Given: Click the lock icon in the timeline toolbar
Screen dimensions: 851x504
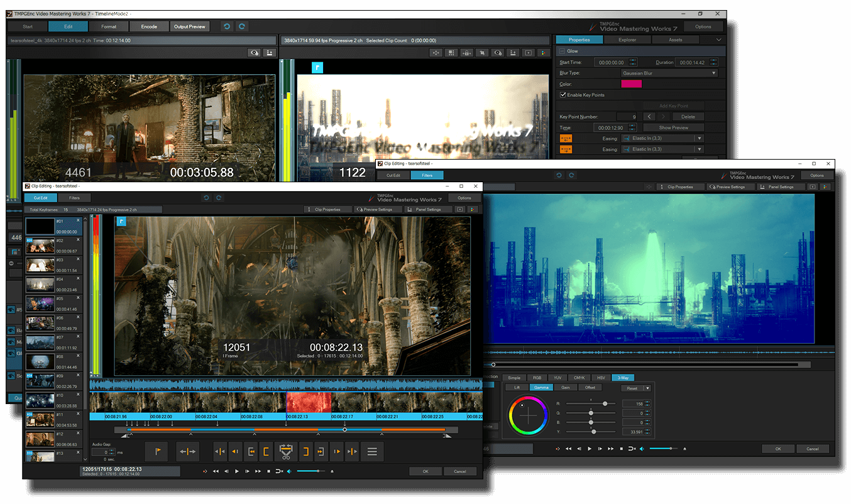Looking at the screenshot, I should point(466,52).
